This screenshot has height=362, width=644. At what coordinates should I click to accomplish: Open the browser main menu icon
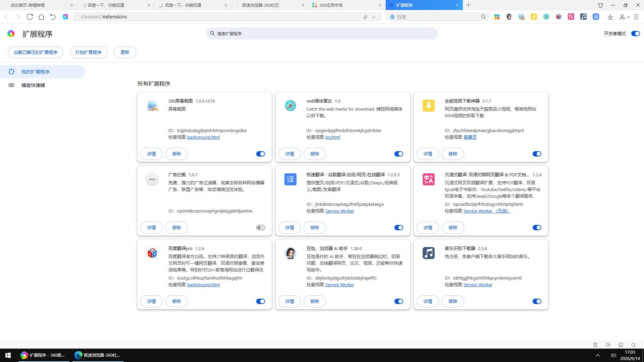[636, 17]
